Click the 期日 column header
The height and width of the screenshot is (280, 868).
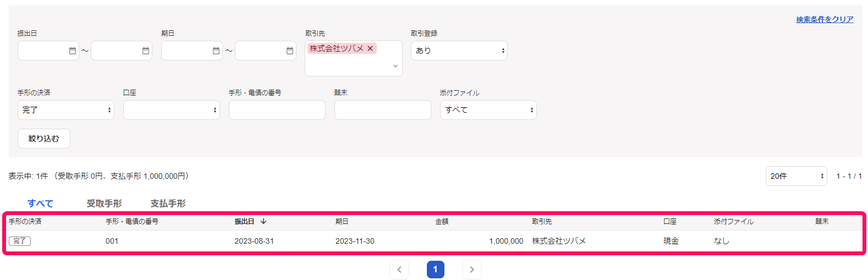[342, 222]
